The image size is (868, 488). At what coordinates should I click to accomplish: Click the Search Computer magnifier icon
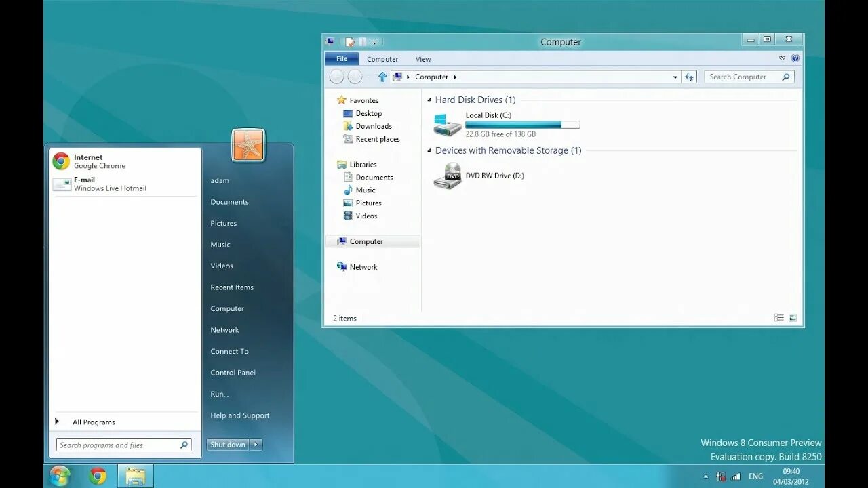(786, 77)
